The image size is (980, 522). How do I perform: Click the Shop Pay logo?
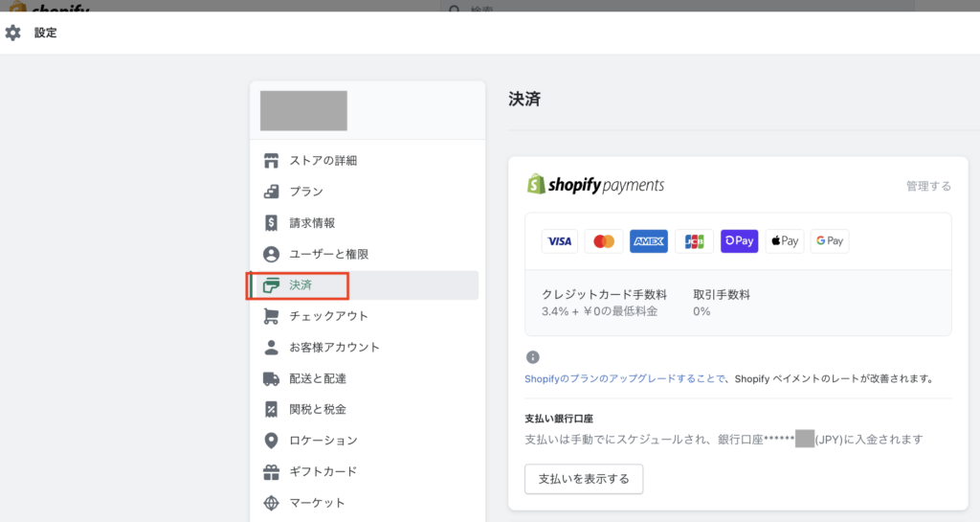pyautogui.click(x=739, y=241)
